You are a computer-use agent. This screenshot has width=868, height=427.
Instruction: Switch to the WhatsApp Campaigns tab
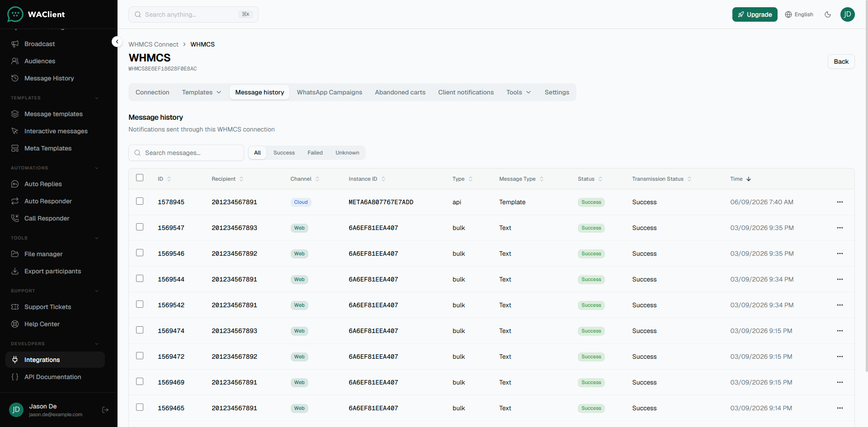[x=330, y=92]
